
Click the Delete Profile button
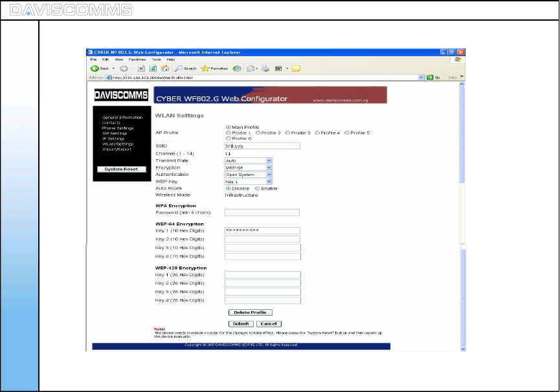click(251, 312)
